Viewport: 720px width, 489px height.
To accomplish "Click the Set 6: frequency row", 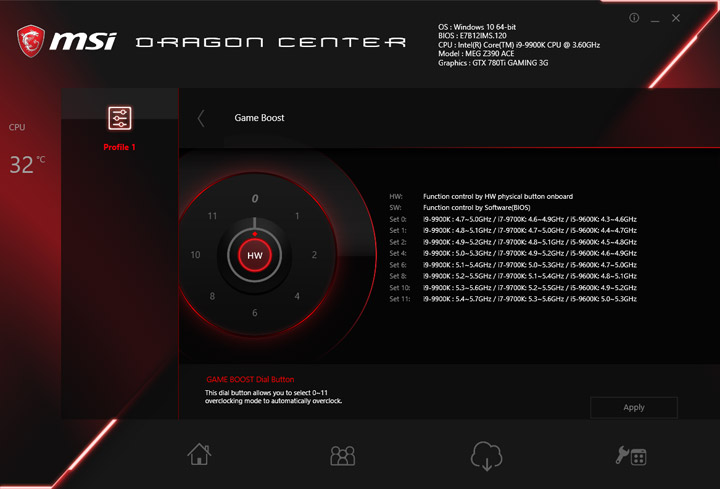I will tap(513, 265).
